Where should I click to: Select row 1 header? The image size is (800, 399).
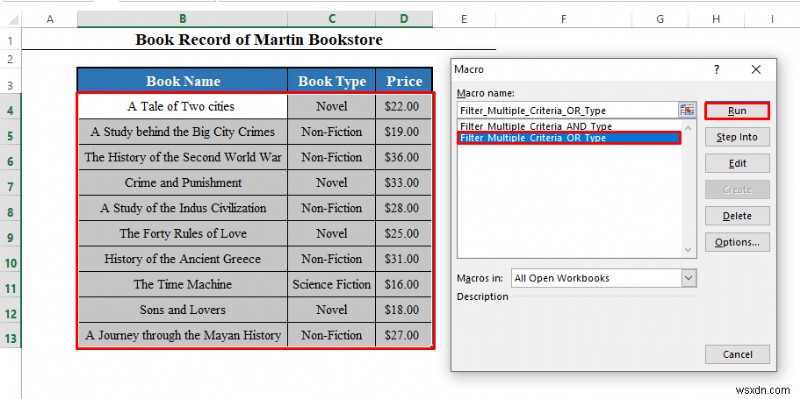pyautogui.click(x=11, y=40)
